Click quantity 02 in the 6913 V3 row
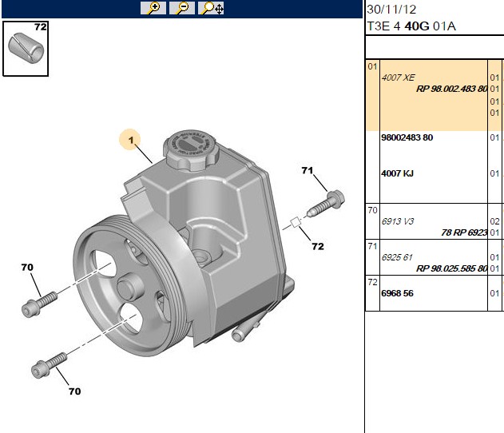The width and height of the screenshot is (504, 433). click(x=494, y=221)
